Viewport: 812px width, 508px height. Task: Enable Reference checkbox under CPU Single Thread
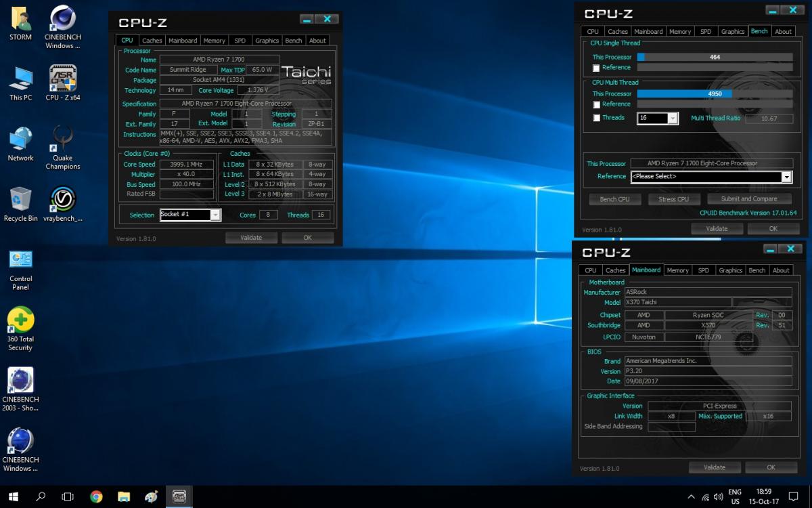tap(596, 68)
